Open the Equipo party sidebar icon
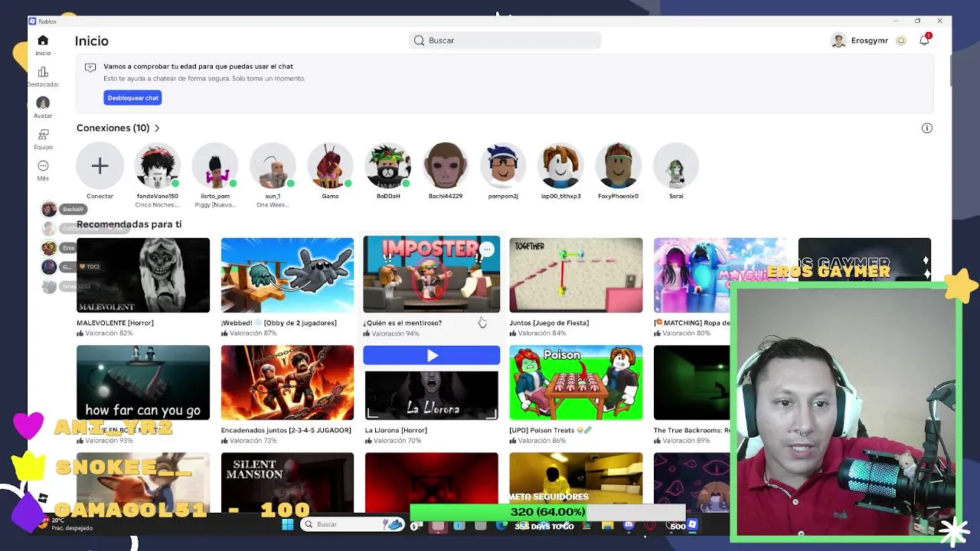Image resolution: width=980 pixels, height=551 pixels. tap(43, 135)
